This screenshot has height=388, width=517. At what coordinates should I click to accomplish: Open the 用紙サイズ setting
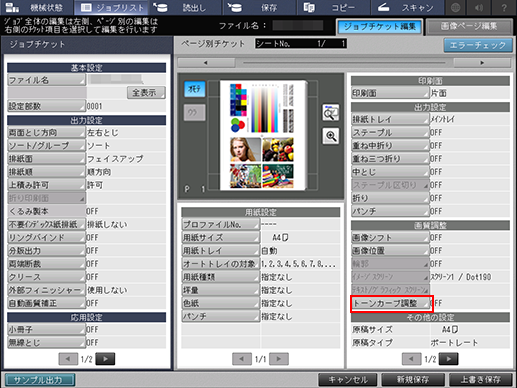(220, 238)
